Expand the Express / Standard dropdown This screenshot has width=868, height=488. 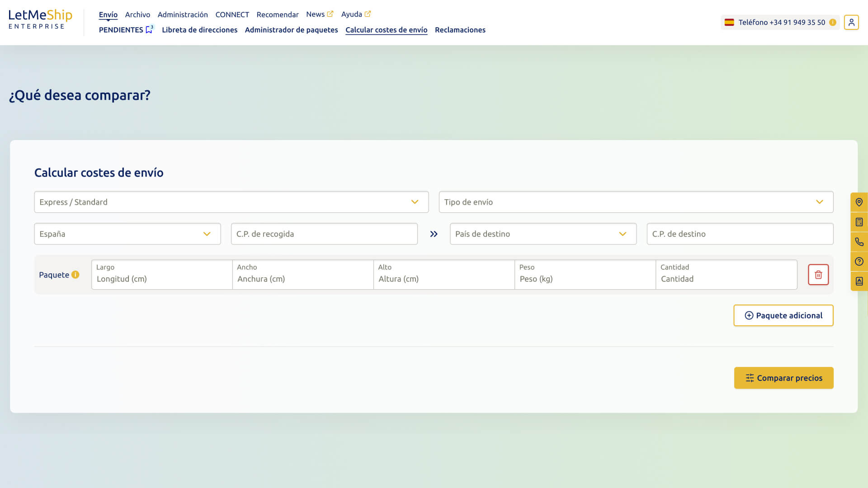(231, 202)
